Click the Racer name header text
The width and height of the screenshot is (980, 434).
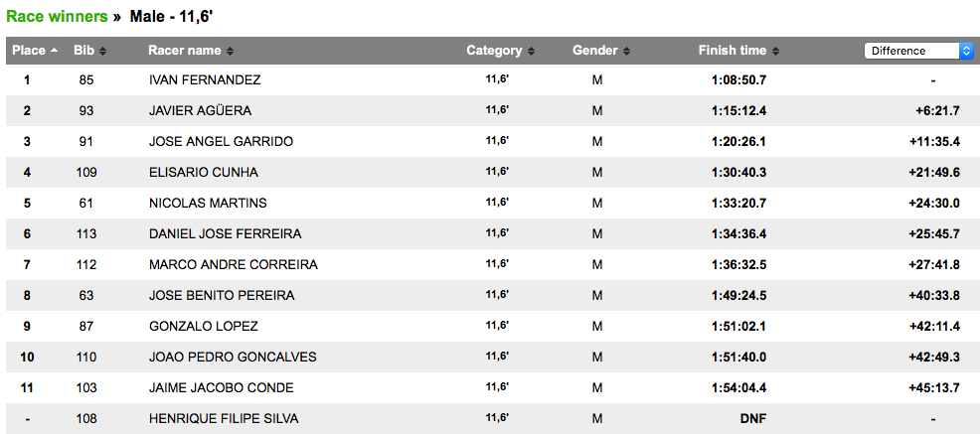coord(185,51)
